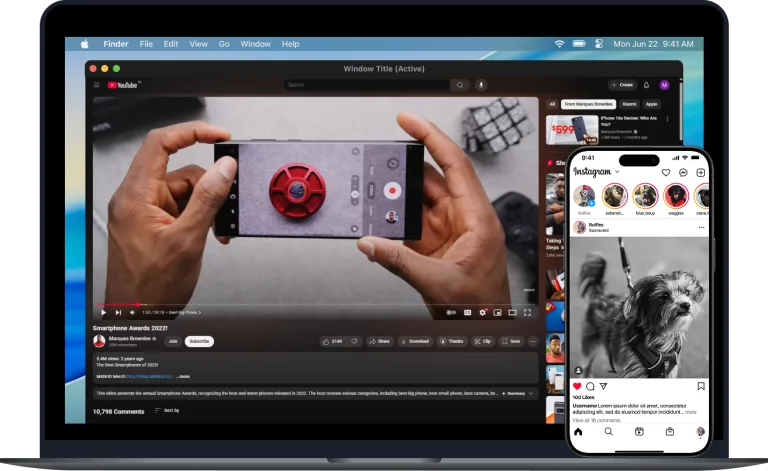Click the YouTube logo
This screenshot has height=471, width=768.
tap(122, 85)
